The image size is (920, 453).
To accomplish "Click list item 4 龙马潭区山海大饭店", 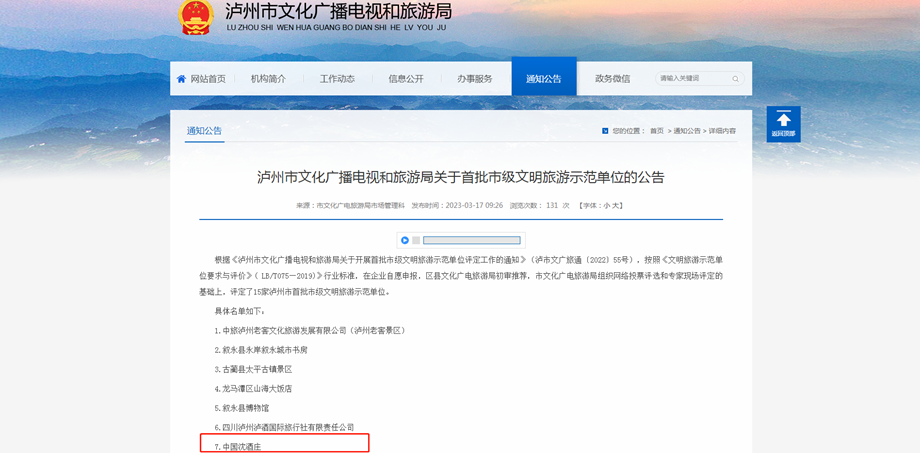I will point(253,388).
